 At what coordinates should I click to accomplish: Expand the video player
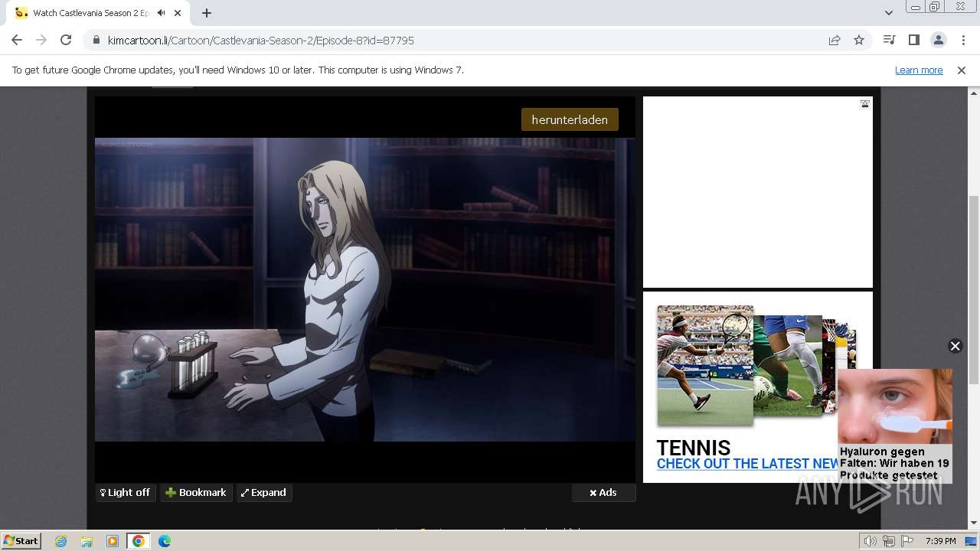[x=263, y=493]
